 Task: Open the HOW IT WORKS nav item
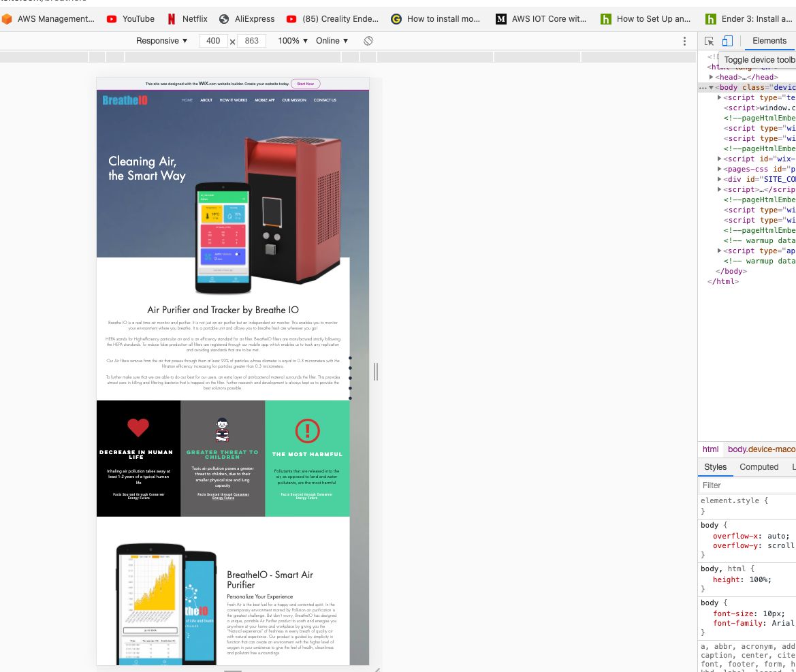click(234, 100)
